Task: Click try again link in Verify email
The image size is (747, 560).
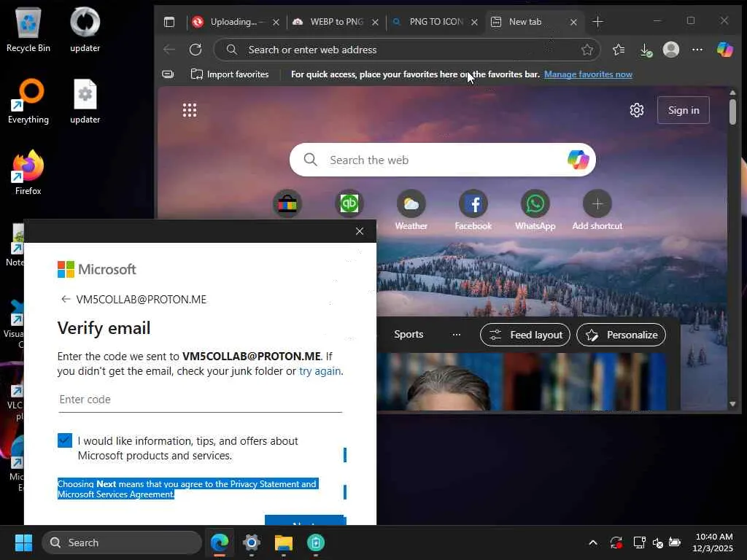Action: (320, 371)
